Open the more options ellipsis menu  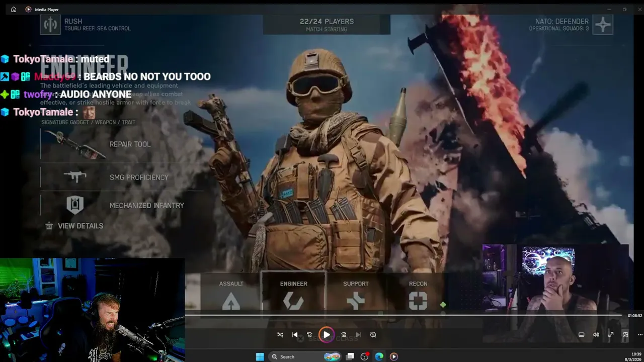[639, 335]
